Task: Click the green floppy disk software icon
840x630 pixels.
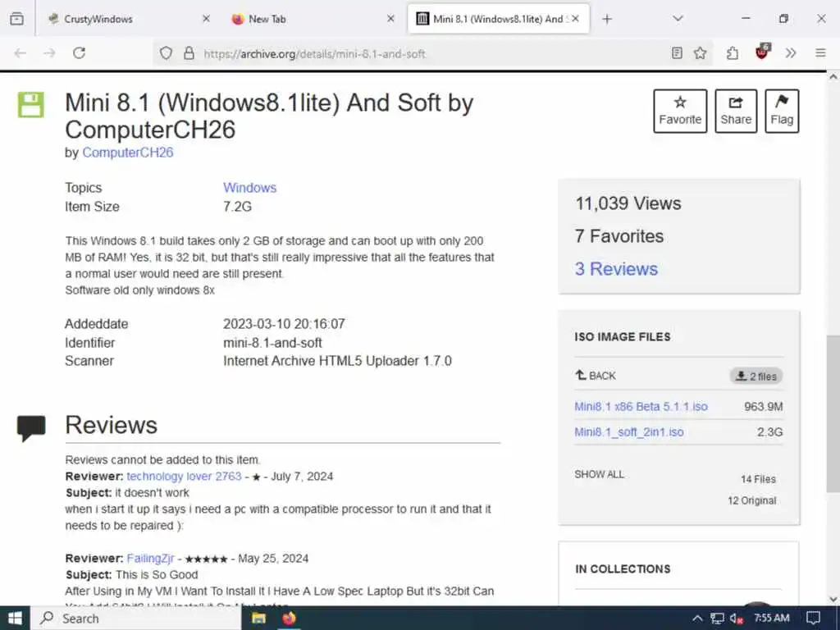Action: tap(30, 104)
